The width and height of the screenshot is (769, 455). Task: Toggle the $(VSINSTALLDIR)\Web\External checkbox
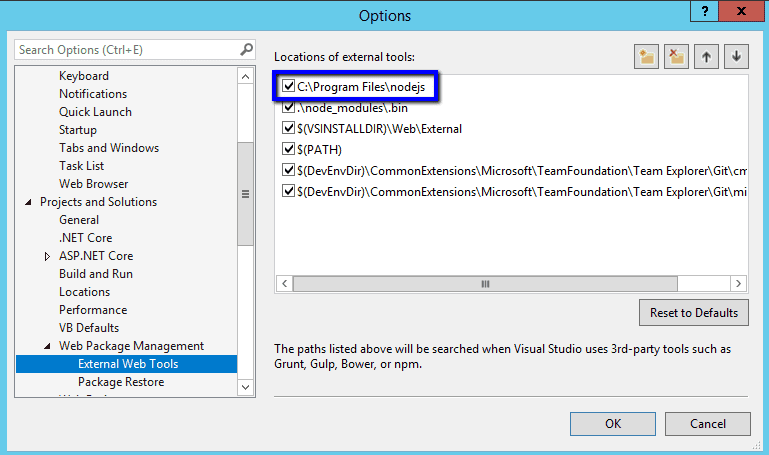pos(288,128)
